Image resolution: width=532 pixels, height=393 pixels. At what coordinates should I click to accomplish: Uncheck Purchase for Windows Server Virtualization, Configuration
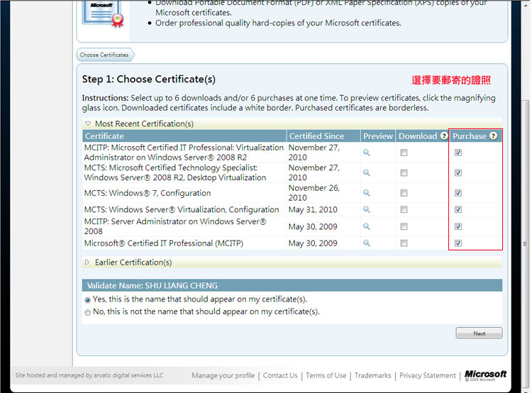point(458,209)
